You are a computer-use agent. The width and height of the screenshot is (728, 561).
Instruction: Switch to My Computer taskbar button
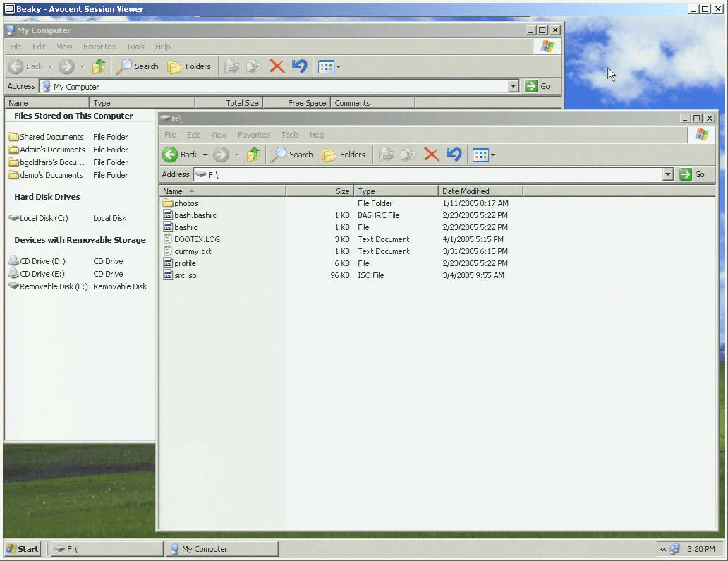(222, 549)
